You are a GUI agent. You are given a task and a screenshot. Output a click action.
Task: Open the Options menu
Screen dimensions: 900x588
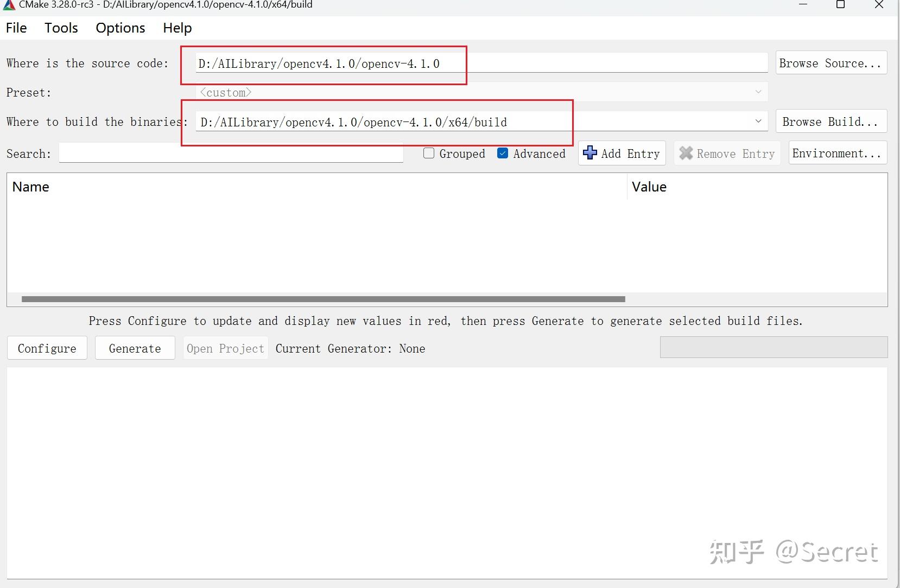(x=121, y=28)
